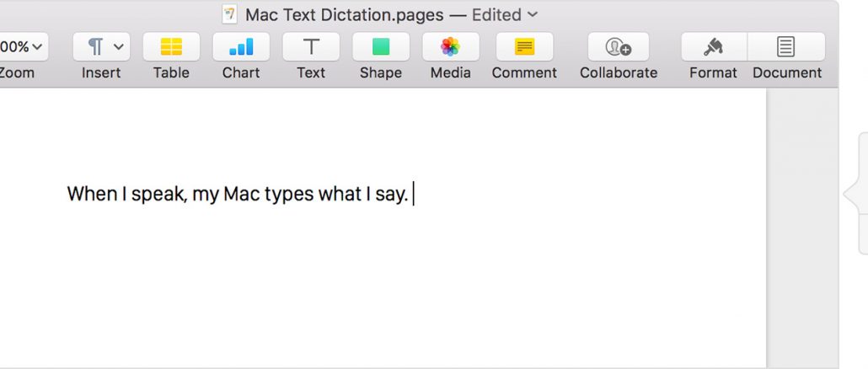Click the Mac Text Dictation.pages title

[x=345, y=15]
